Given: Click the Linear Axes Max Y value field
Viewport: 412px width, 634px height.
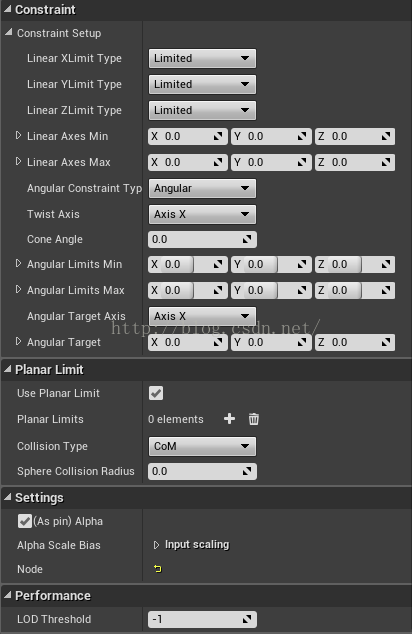Looking at the screenshot, I should pos(271,163).
